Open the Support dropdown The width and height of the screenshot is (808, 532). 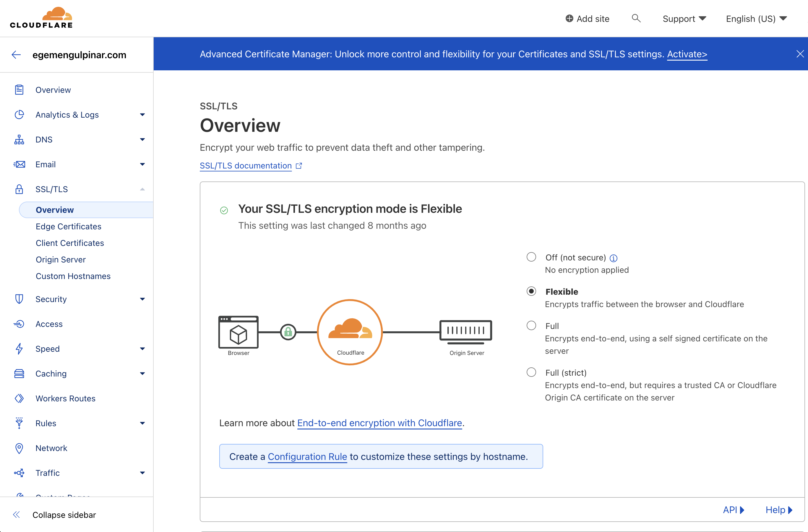pos(684,19)
